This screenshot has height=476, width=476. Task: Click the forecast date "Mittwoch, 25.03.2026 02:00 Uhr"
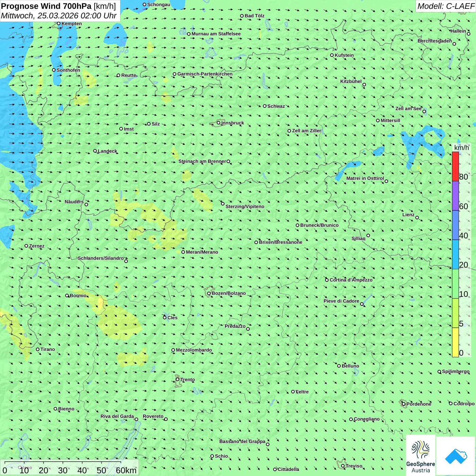59,16
